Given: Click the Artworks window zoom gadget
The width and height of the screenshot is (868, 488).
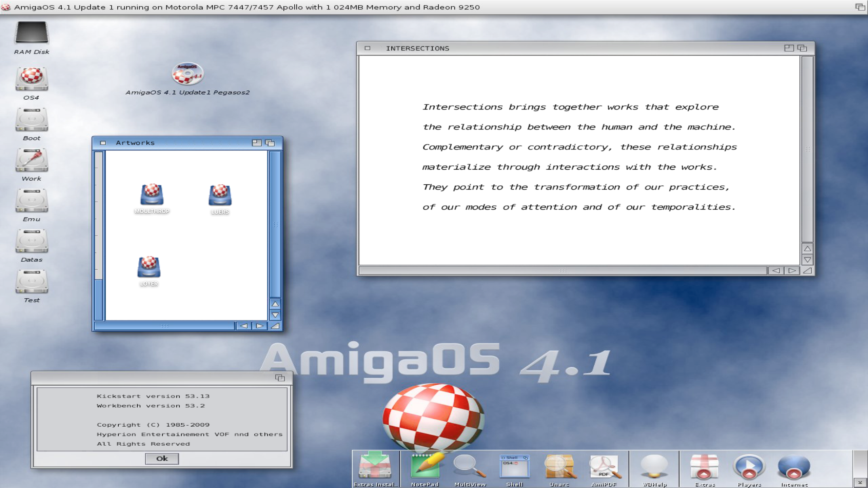Looking at the screenshot, I should (257, 143).
